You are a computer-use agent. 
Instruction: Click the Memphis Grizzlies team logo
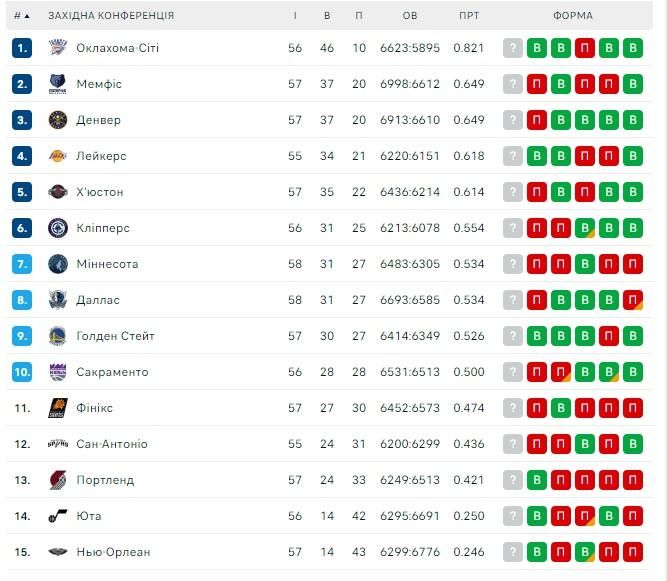click(x=57, y=84)
